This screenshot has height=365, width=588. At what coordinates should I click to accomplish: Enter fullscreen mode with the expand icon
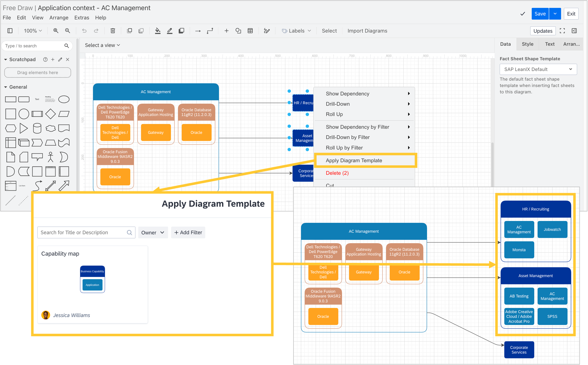[x=562, y=31]
